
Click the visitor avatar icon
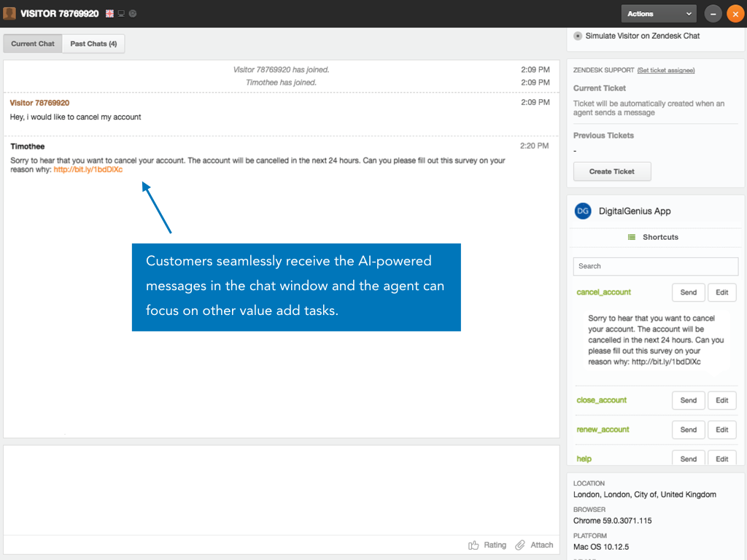(x=9, y=14)
